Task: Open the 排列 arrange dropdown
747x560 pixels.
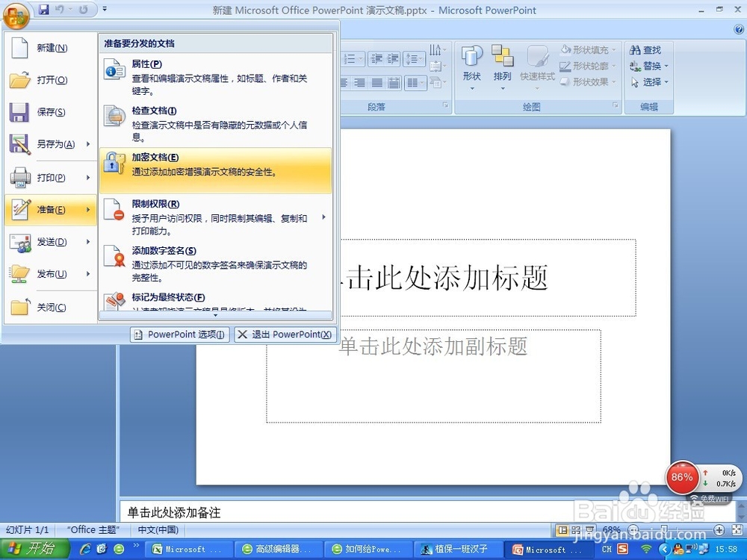Action: (502, 68)
